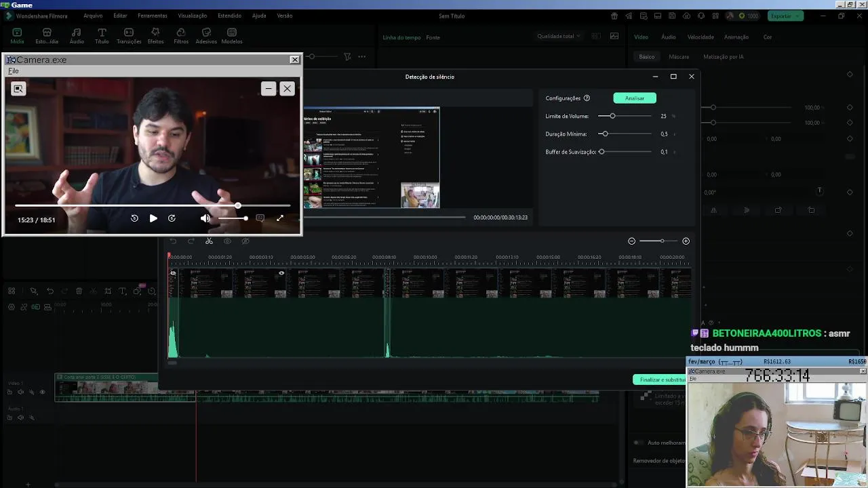Toggle fullscreen in Camera.exe player
868x488 pixels.
coord(279,218)
